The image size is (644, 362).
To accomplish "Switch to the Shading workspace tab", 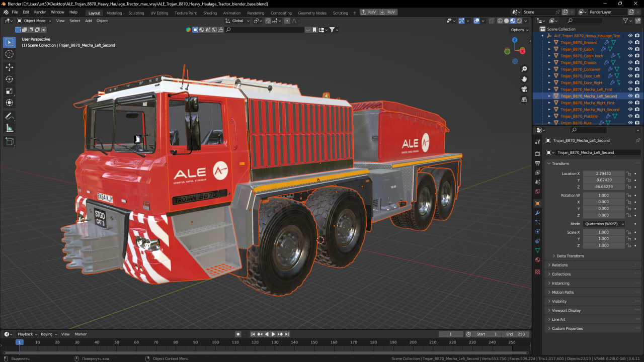I will (x=210, y=13).
